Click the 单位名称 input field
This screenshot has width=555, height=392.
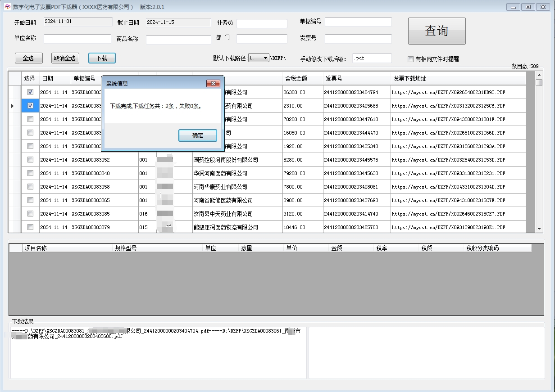click(77, 38)
